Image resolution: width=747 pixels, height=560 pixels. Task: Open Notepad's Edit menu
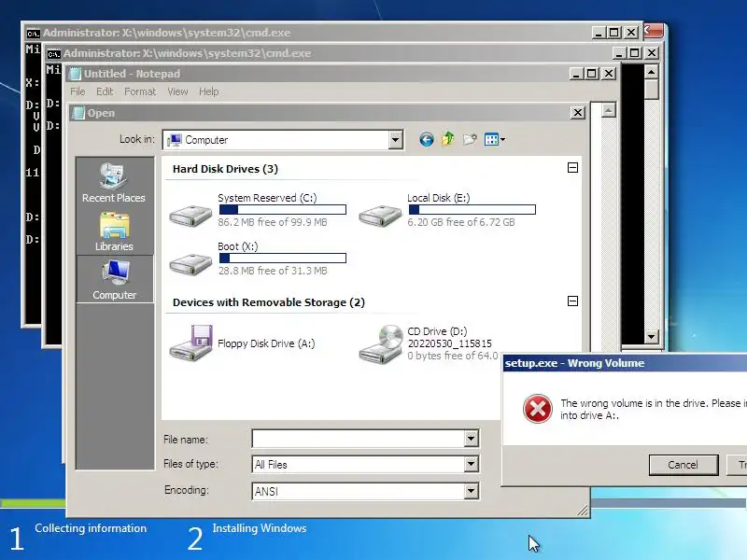(105, 91)
